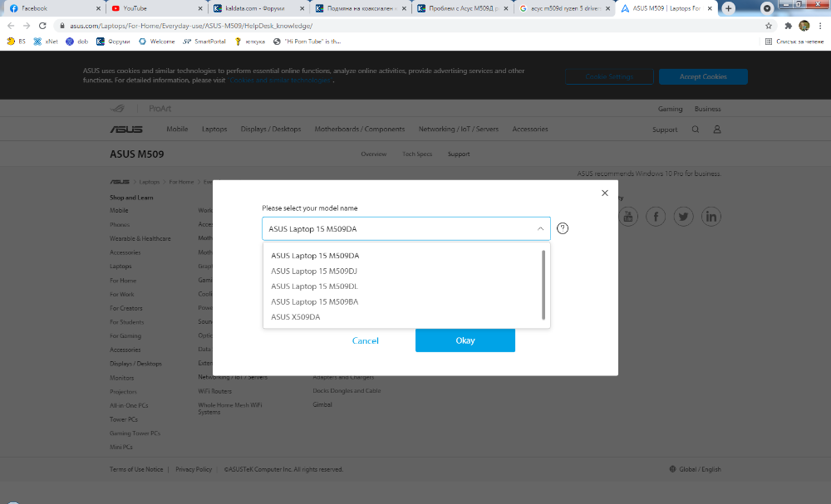Click the ASUS logo in navigation
831x504 pixels.
coord(126,130)
